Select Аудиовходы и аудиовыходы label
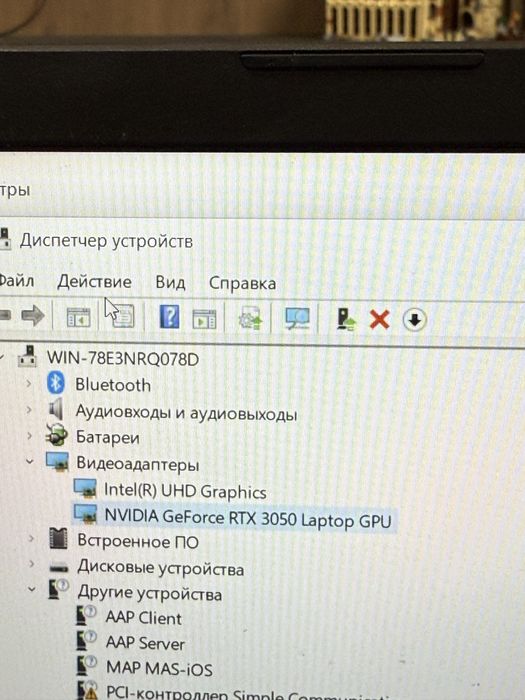The width and height of the screenshot is (525, 700). (x=186, y=412)
